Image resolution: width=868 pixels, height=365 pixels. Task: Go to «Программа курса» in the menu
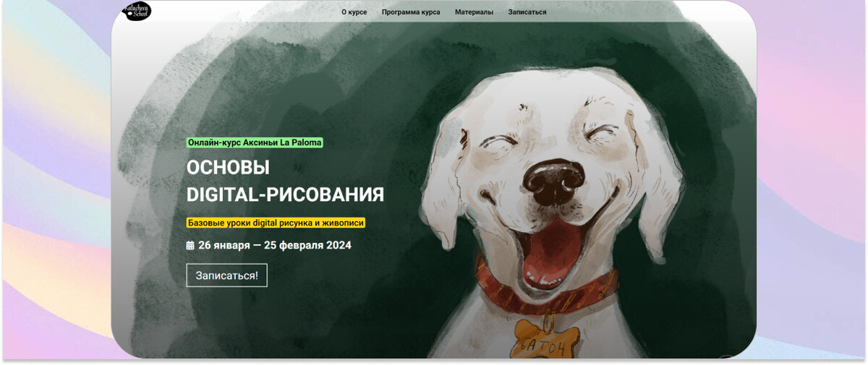pyautogui.click(x=411, y=12)
